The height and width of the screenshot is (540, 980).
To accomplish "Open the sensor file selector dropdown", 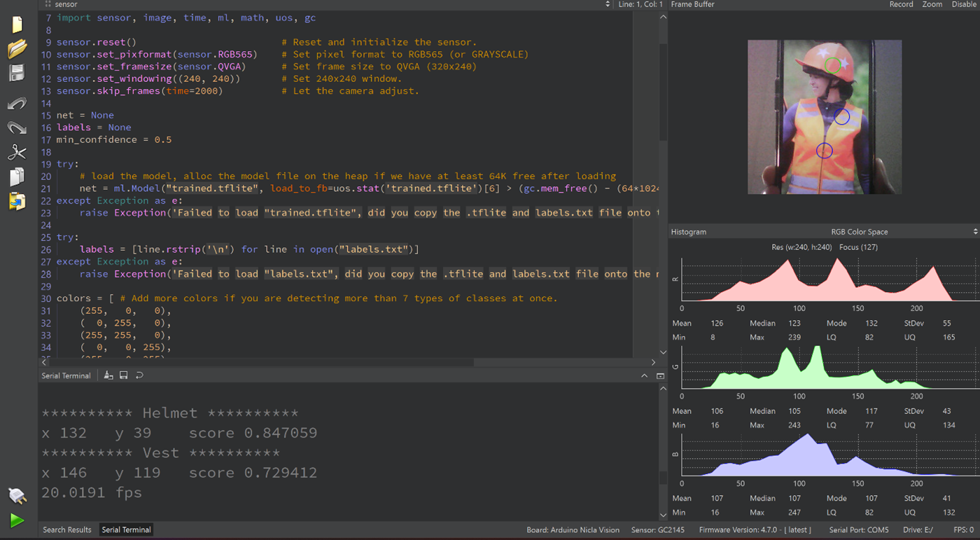I will (x=607, y=4).
